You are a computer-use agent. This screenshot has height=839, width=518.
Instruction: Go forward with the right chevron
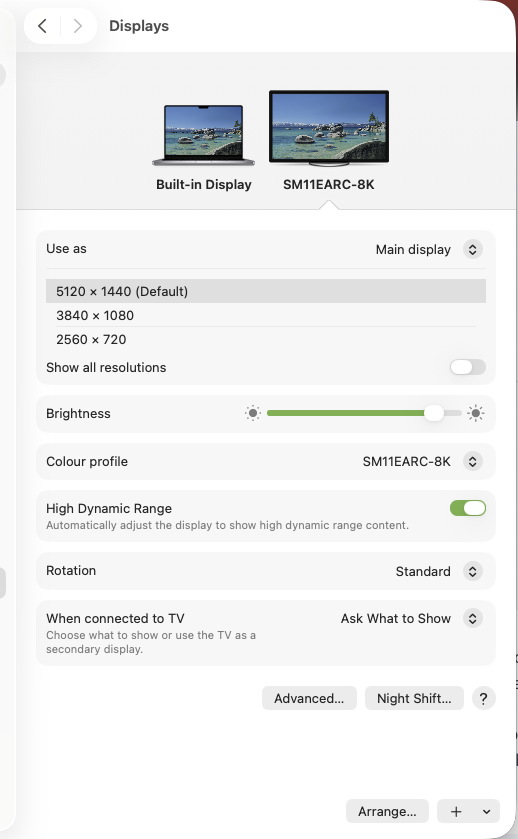point(78,26)
